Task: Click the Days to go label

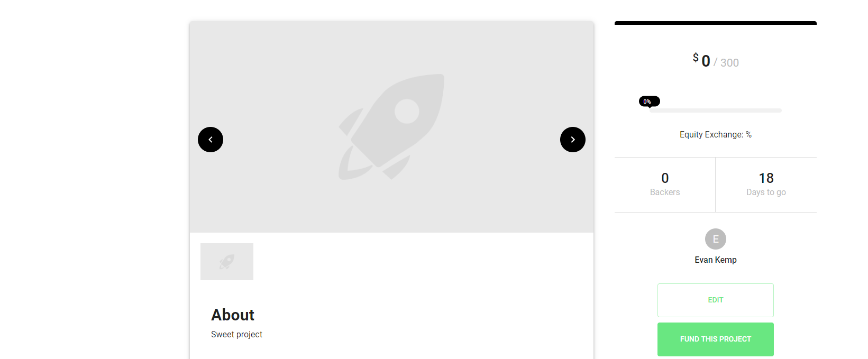Action: 766,192
